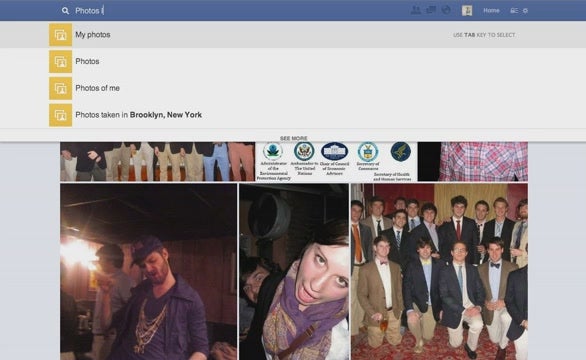Open the notifications globe icon

pyautogui.click(x=446, y=10)
